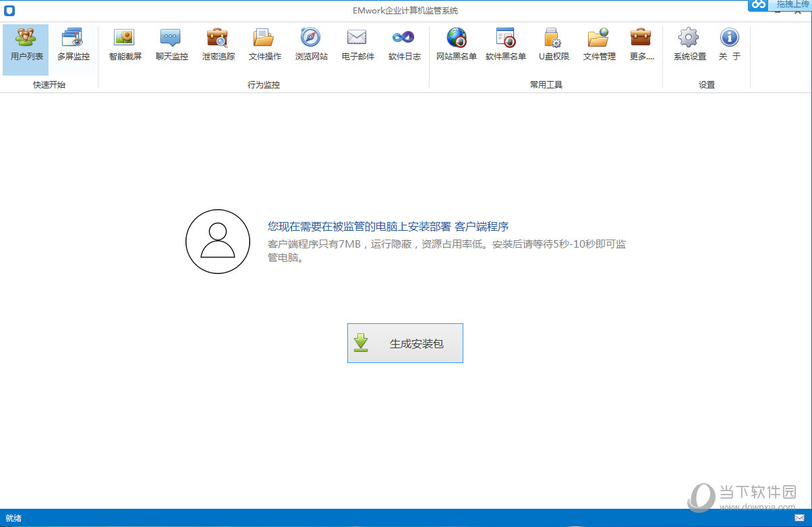Image resolution: width=812 pixels, height=527 pixels.
Task: Open U盘权限 USB permissions
Action: (554, 46)
